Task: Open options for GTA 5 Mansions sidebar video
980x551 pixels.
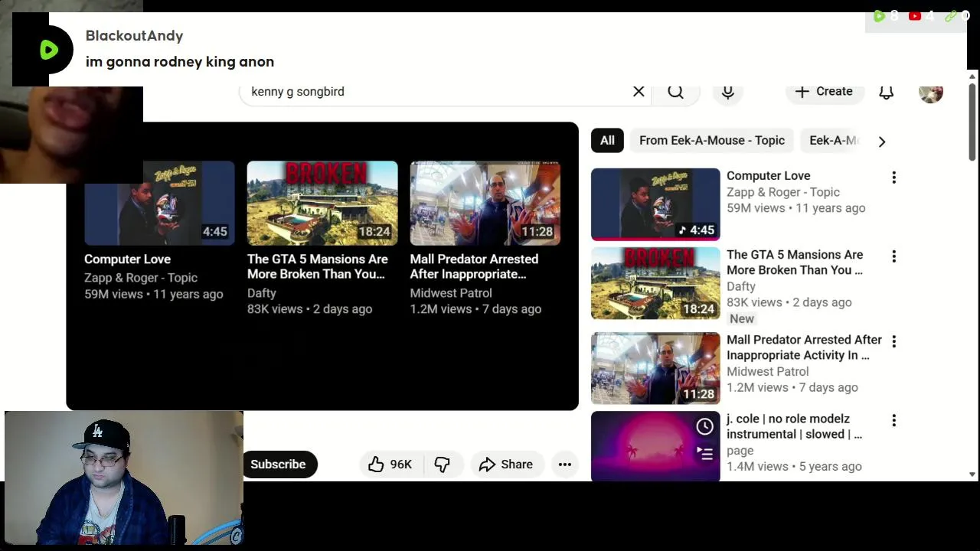Action: 893,256
